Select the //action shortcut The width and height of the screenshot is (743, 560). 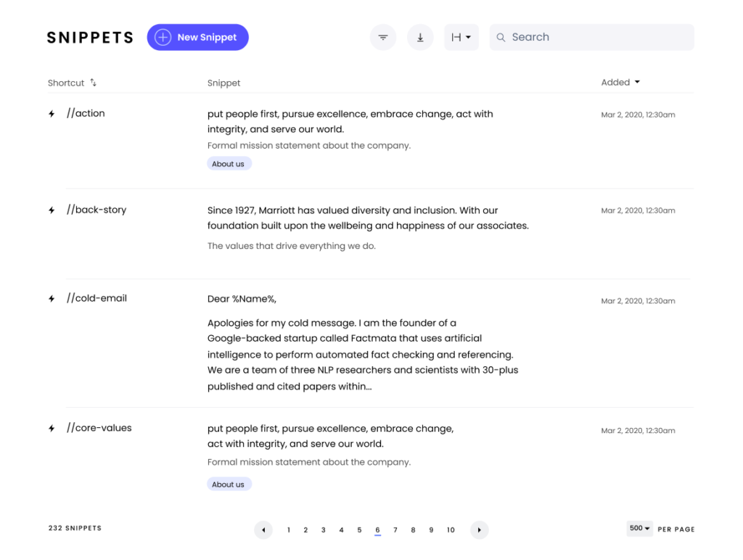tap(86, 113)
